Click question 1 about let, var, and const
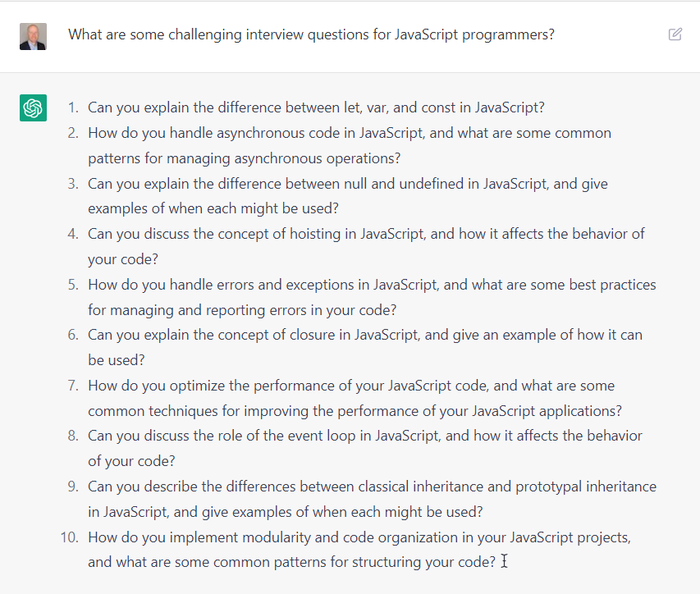700x594 pixels. [316, 107]
